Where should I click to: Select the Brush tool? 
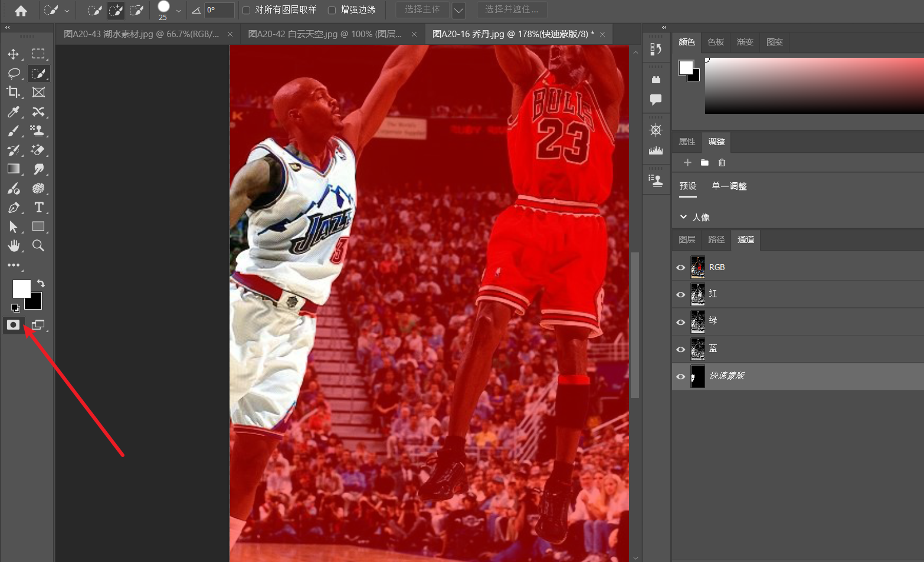(x=13, y=130)
